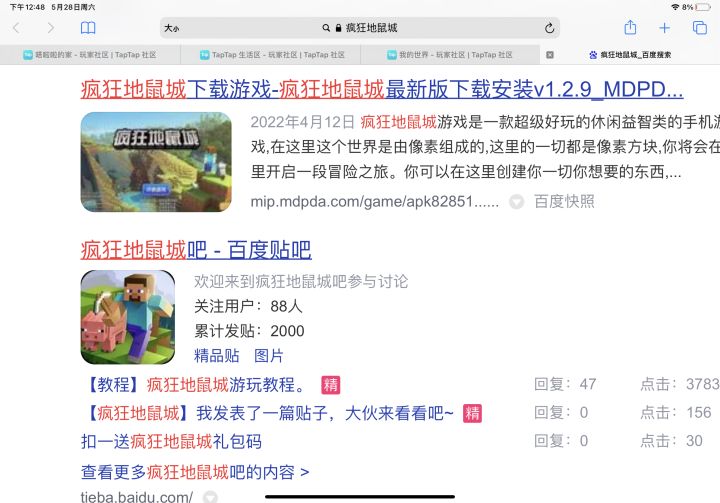This screenshot has width=720, height=503.
Task: Add a new tab with plus icon
Action: 664,28
